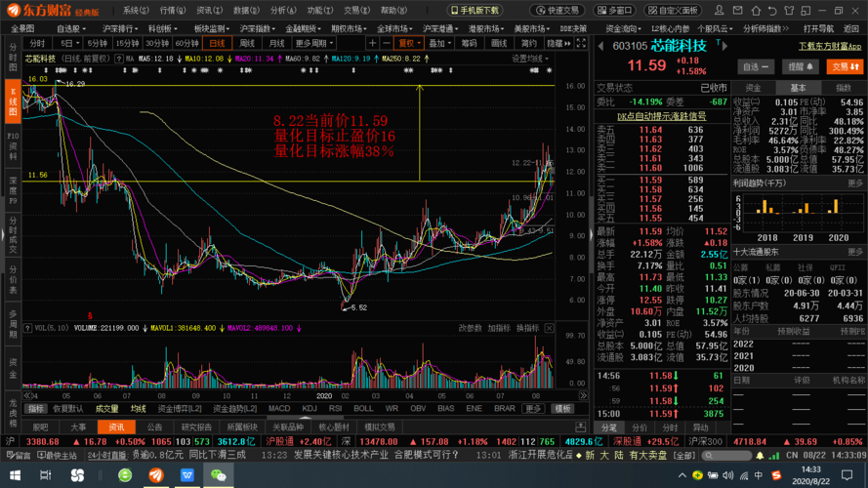
Task: Expand 资金流向 dropdown
Action: point(623,28)
